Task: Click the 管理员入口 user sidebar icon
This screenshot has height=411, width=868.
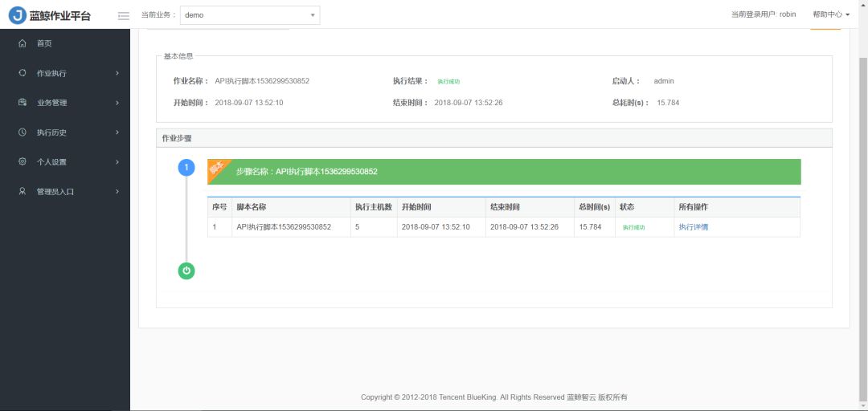Action: (x=23, y=191)
